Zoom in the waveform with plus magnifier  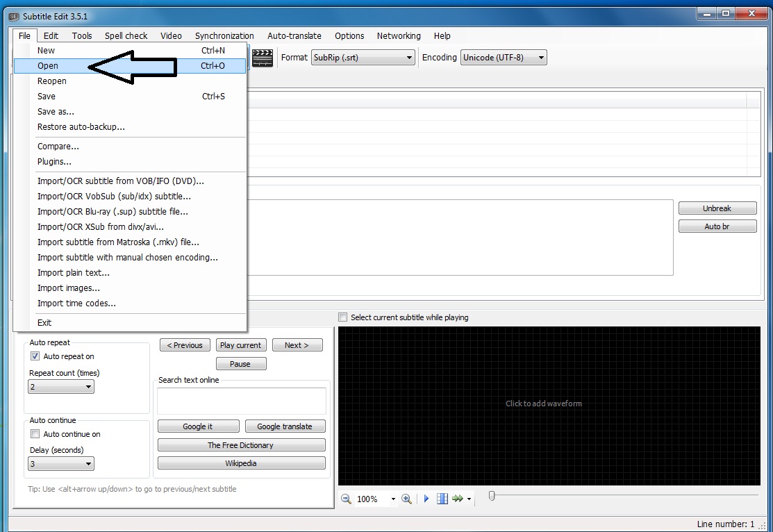pyautogui.click(x=406, y=499)
